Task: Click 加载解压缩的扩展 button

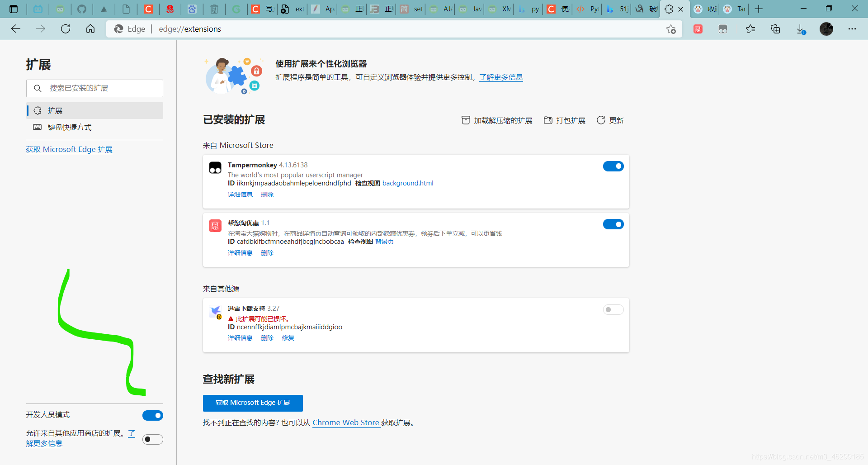Action: (x=497, y=120)
